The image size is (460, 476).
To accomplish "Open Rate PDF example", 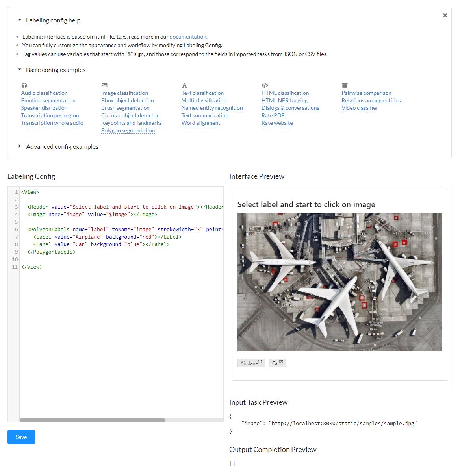I will coord(273,116).
